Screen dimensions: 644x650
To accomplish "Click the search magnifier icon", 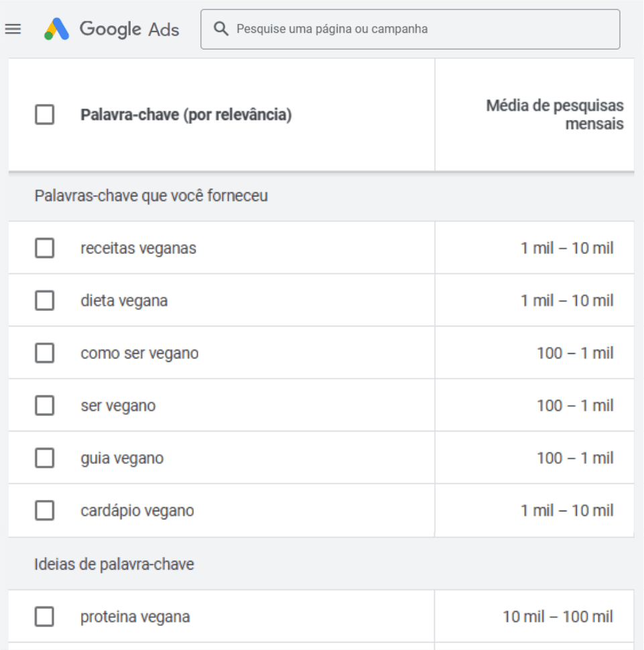I will 220,29.
